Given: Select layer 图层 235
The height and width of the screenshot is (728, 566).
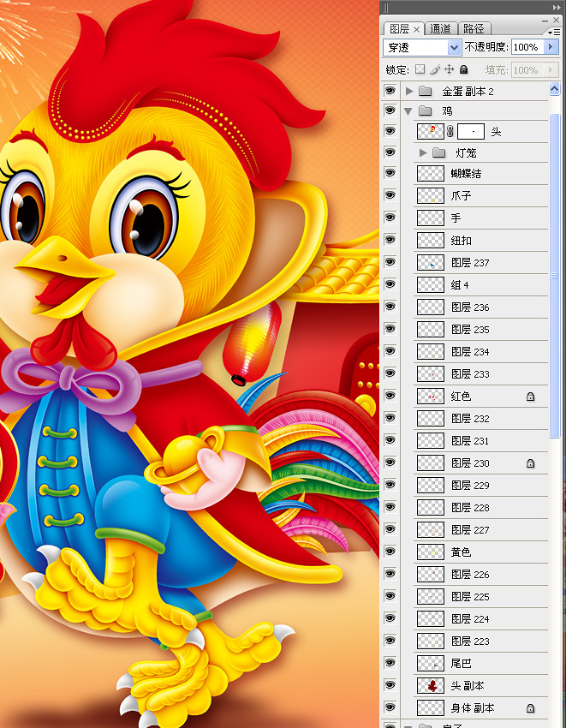Looking at the screenshot, I should 480,329.
